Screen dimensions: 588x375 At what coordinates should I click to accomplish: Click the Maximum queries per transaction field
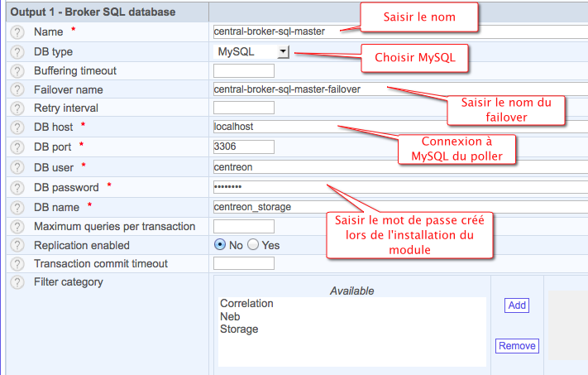click(x=243, y=226)
